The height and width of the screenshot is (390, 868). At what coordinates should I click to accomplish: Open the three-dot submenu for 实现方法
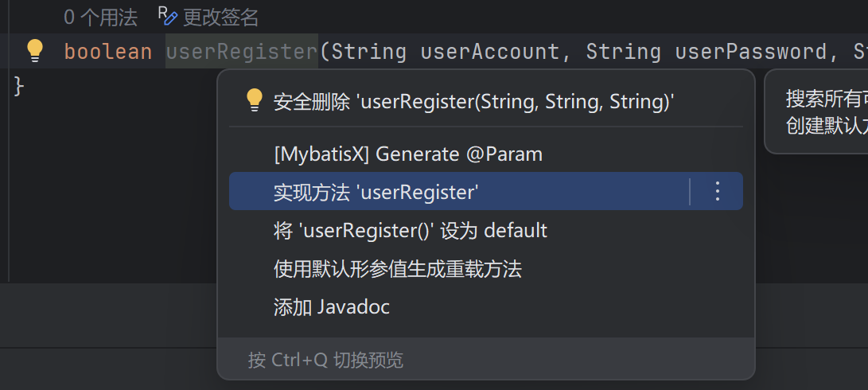[717, 191]
